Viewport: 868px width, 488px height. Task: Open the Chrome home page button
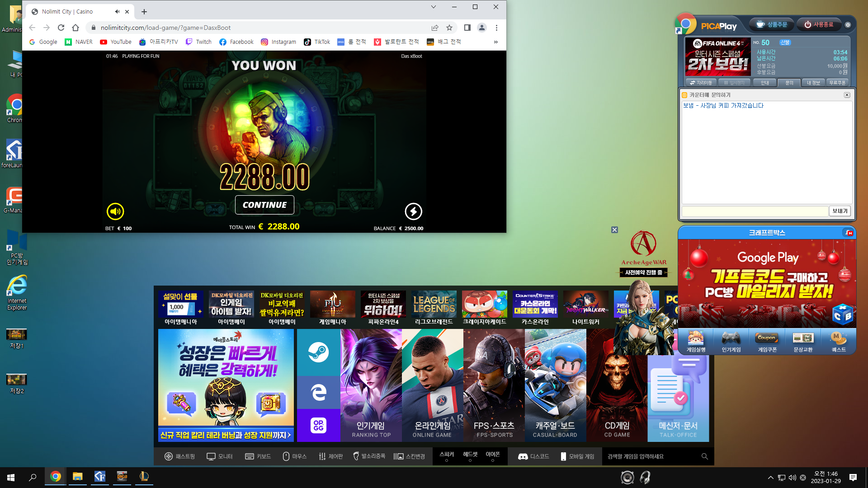coord(75,28)
